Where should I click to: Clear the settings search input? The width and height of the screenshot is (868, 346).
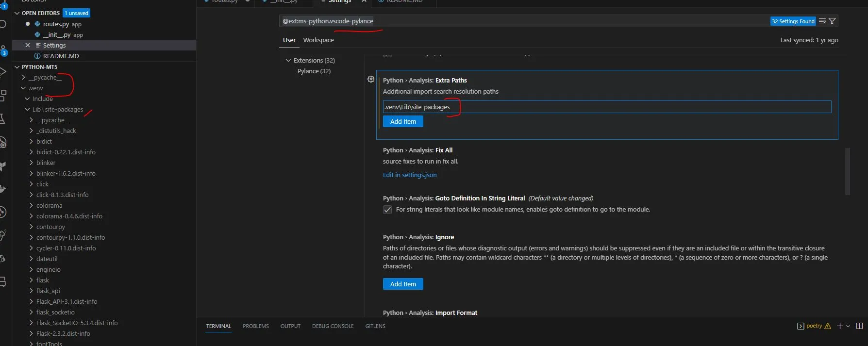click(822, 21)
